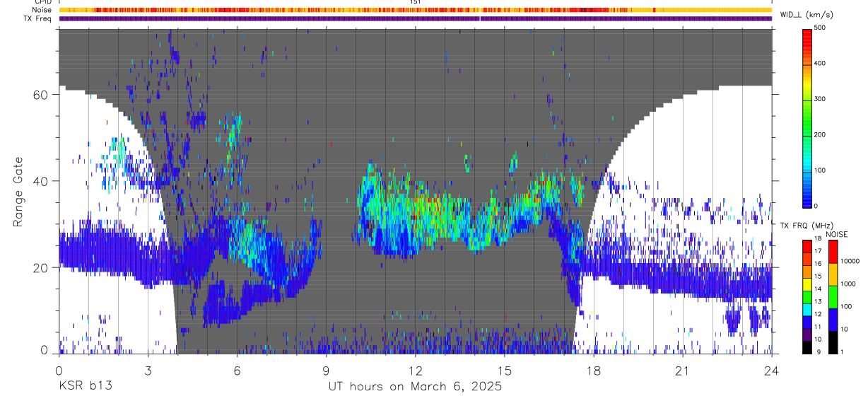Click the NOISE legend title
The height and width of the screenshot is (401, 868).
click(x=837, y=234)
